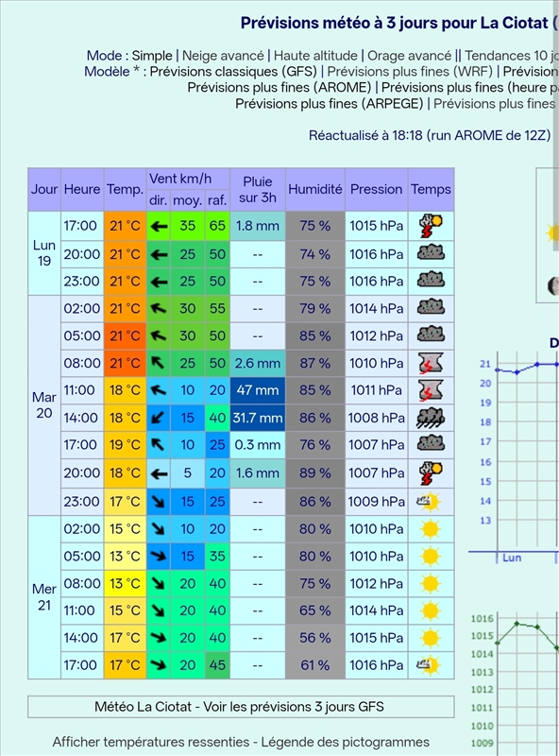The height and width of the screenshot is (756, 559).
Task: Click the wind arrow in Lun 23:00 row
Action: [x=159, y=281]
